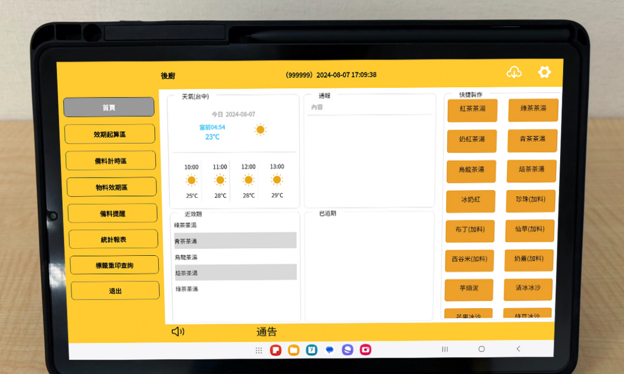Select the 首頁 sidebar item

pyautogui.click(x=109, y=107)
